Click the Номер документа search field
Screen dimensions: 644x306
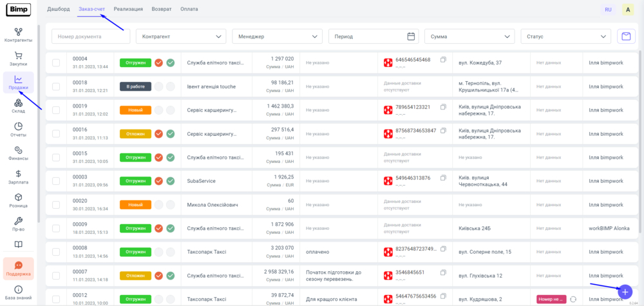pyautogui.click(x=91, y=37)
